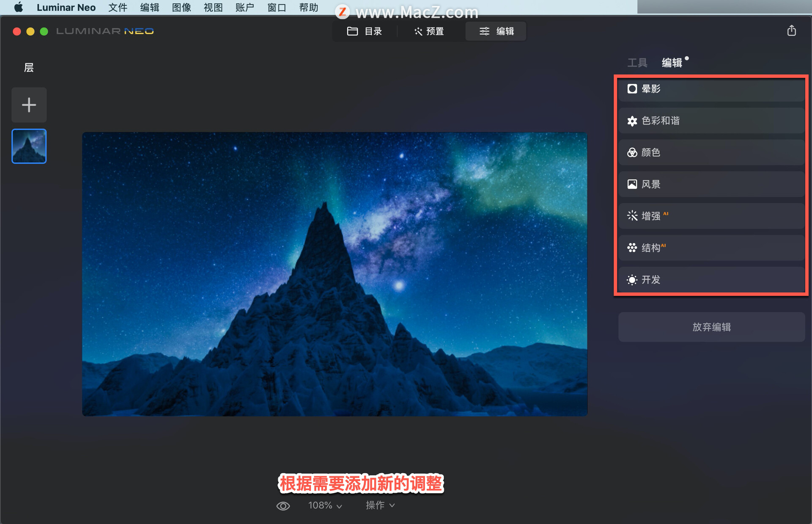
Task: Toggle the before/after eye preview
Action: [x=283, y=506]
